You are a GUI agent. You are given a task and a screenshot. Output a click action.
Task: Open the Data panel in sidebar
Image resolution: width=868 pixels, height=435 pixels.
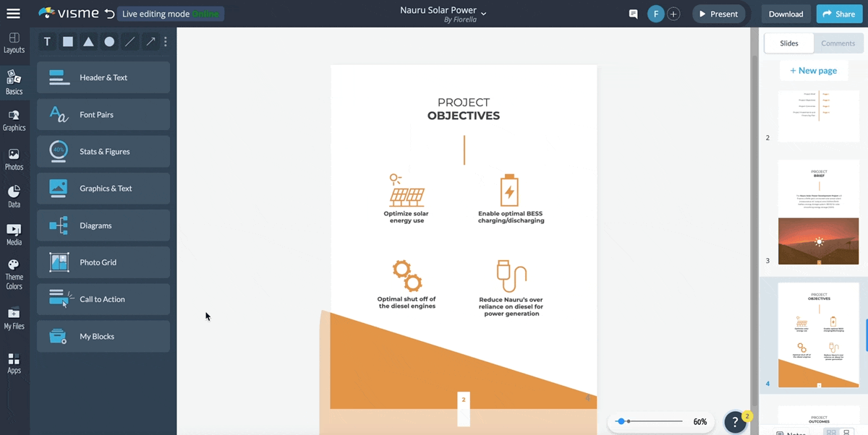click(x=14, y=195)
